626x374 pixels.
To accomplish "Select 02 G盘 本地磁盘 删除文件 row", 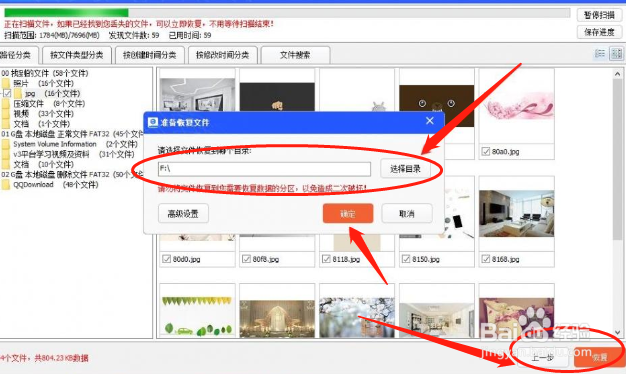I will tap(72, 175).
